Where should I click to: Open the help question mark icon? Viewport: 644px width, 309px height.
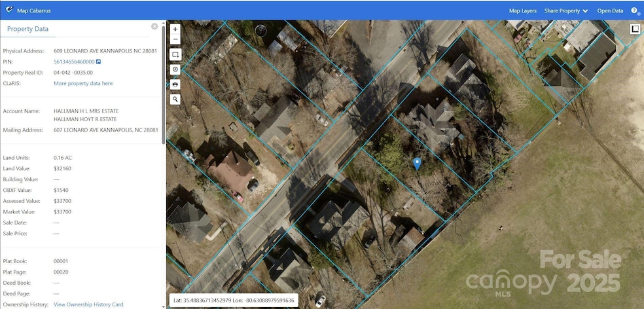634,10
